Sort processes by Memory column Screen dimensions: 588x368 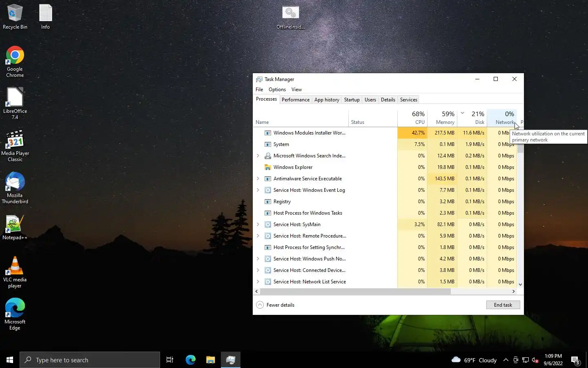click(x=442, y=118)
